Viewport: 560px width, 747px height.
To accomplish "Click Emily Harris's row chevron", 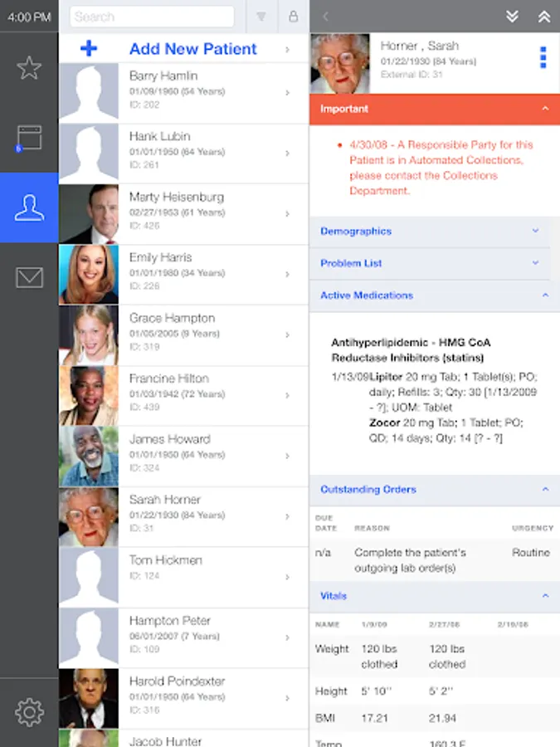I will (287, 274).
